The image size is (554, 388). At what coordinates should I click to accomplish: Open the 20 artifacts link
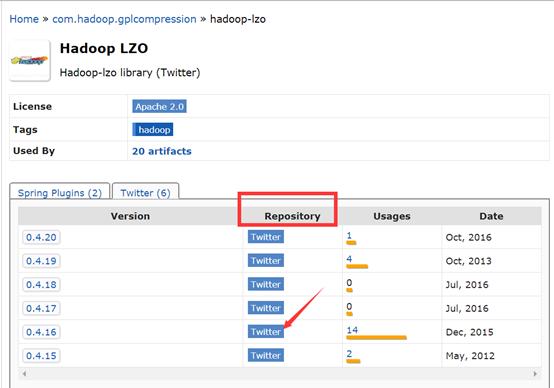click(x=162, y=151)
